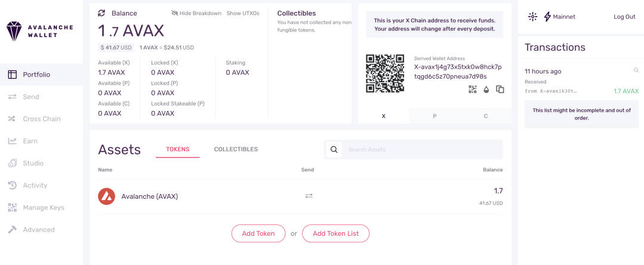Click the Avalanche (AVAX) asset name
This screenshot has height=265, width=644.
[149, 196]
